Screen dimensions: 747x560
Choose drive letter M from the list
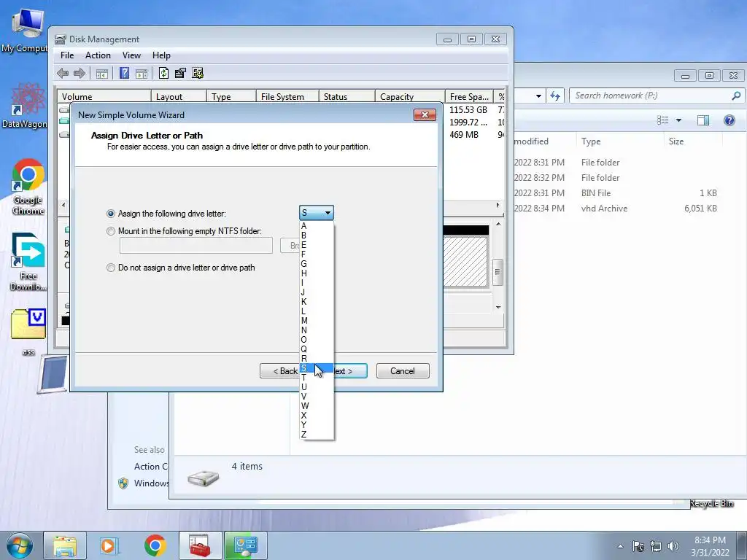[317, 321]
